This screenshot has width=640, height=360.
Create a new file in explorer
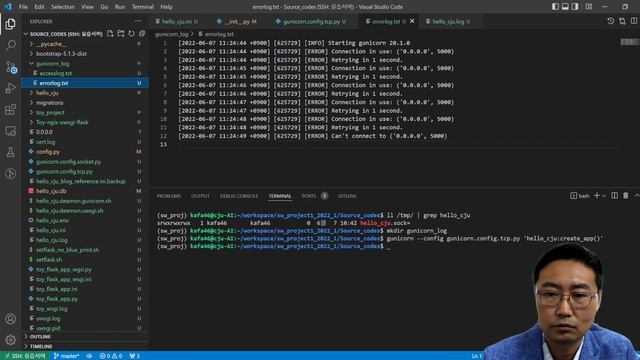click(x=110, y=33)
